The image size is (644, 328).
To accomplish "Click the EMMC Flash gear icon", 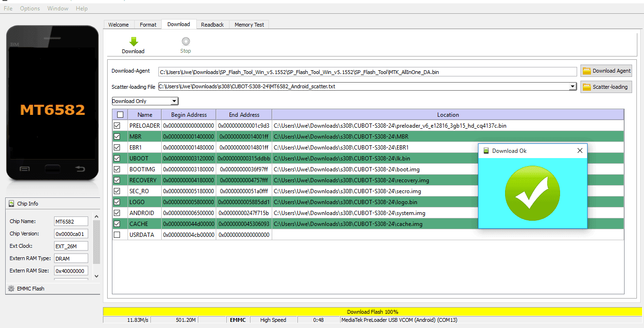I will point(11,288).
